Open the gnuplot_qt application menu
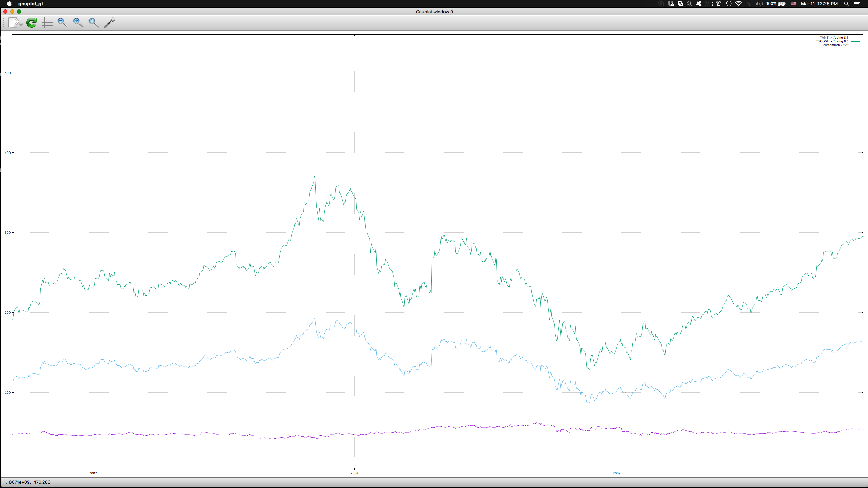Screen dimensions: 868x488 31,4
